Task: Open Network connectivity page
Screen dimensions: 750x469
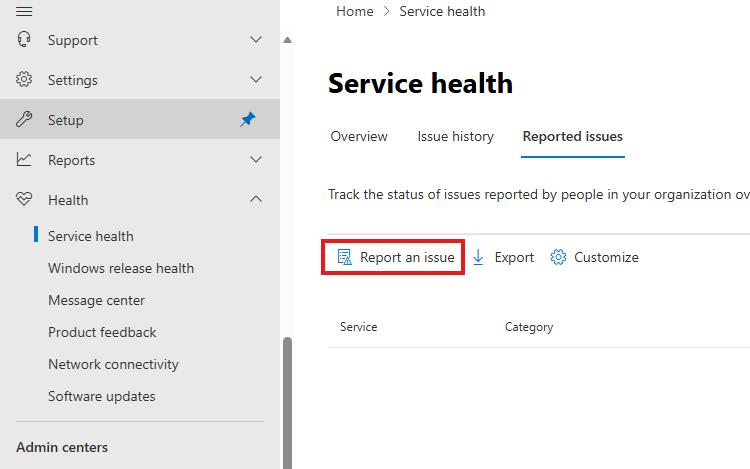Action: tap(113, 364)
